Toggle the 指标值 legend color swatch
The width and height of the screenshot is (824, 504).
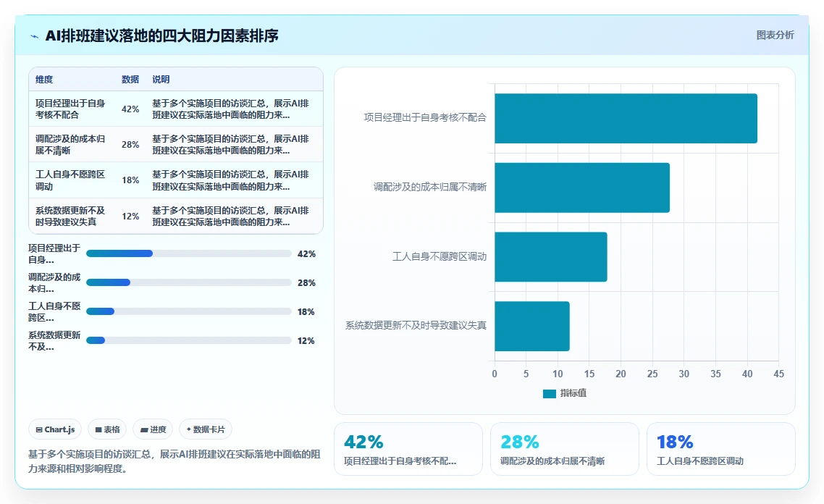pyautogui.click(x=549, y=394)
